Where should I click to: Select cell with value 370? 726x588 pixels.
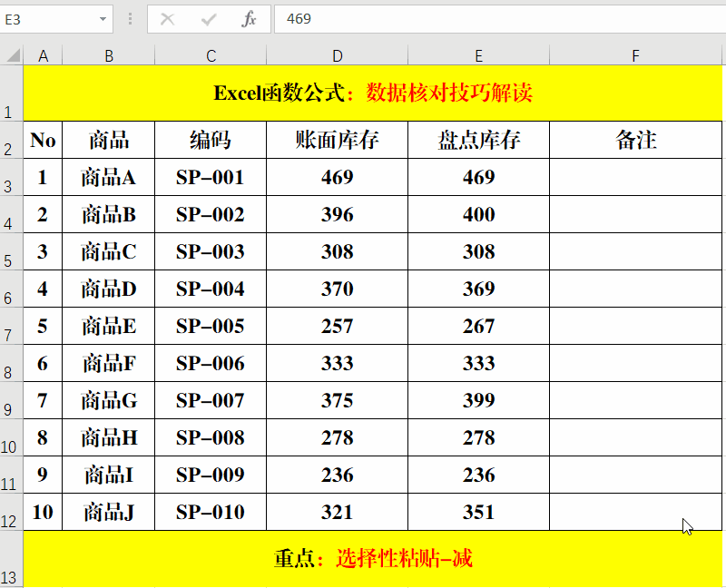point(337,289)
